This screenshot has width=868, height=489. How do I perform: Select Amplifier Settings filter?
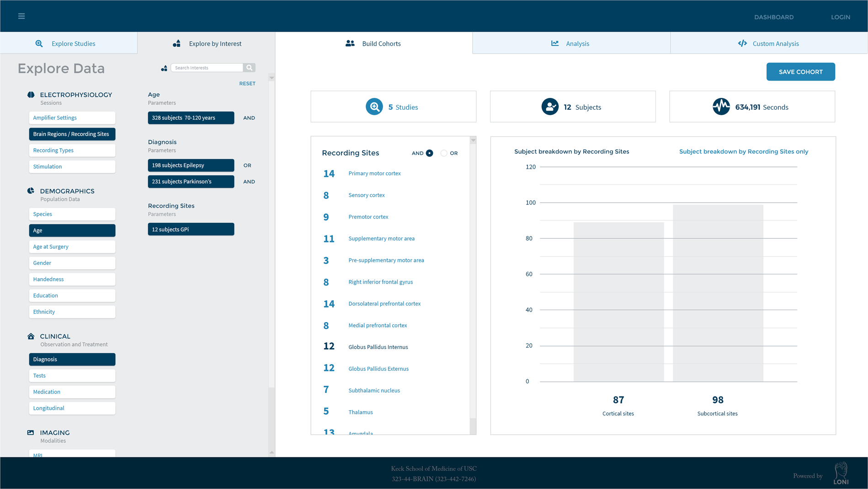click(x=72, y=118)
